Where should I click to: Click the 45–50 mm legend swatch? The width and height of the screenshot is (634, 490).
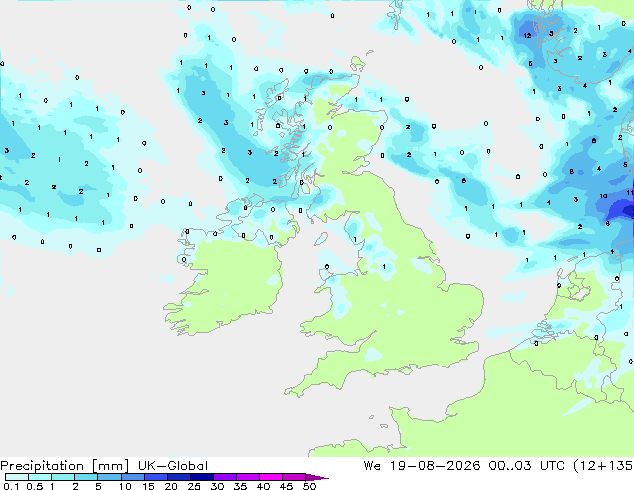click(293, 477)
